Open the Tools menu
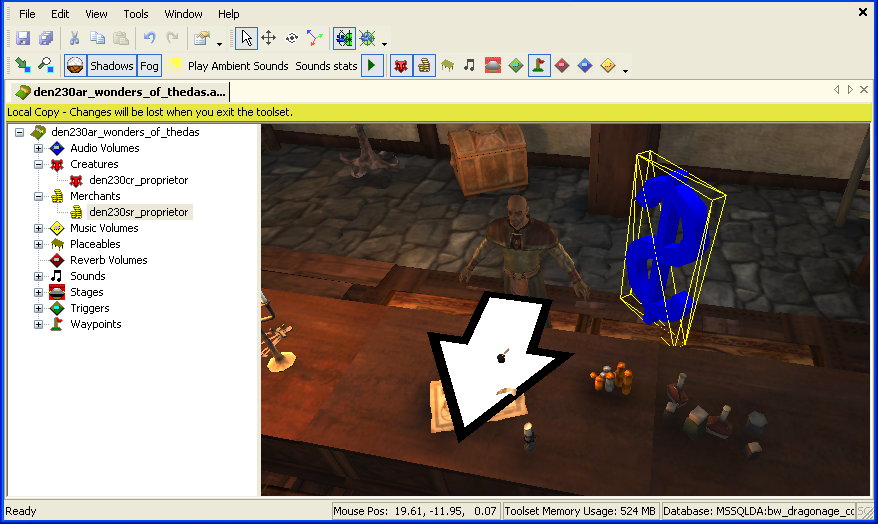Image resolution: width=878 pixels, height=524 pixels. (136, 14)
